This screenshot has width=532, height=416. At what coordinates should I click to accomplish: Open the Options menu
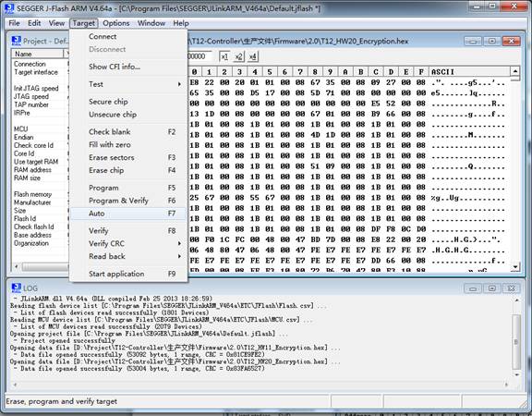pos(116,23)
